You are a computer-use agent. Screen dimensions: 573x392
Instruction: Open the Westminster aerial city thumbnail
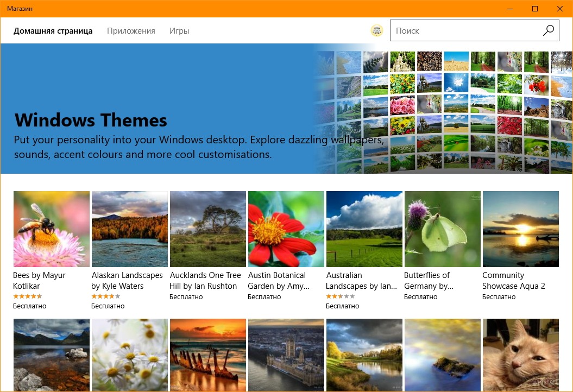click(x=286, y=355)
